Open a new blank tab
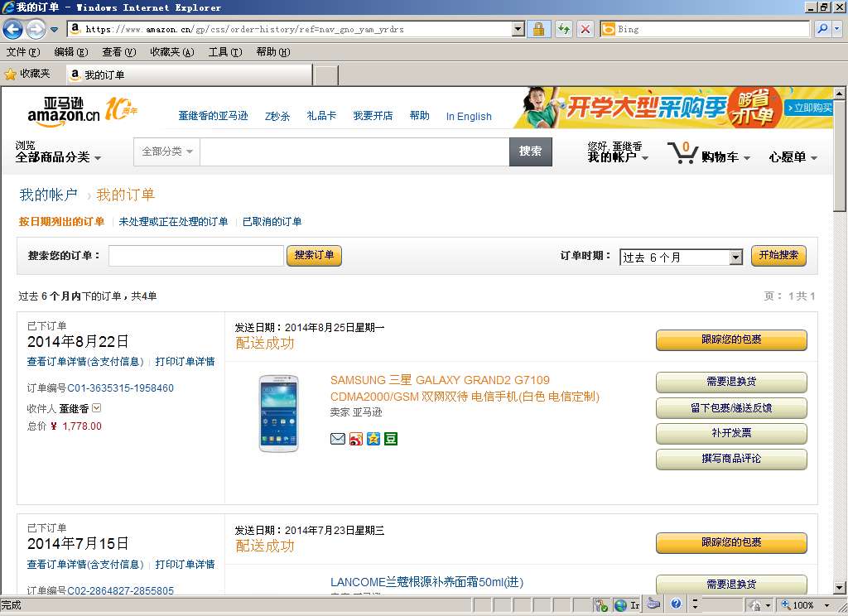 click(x=326, y=75)
